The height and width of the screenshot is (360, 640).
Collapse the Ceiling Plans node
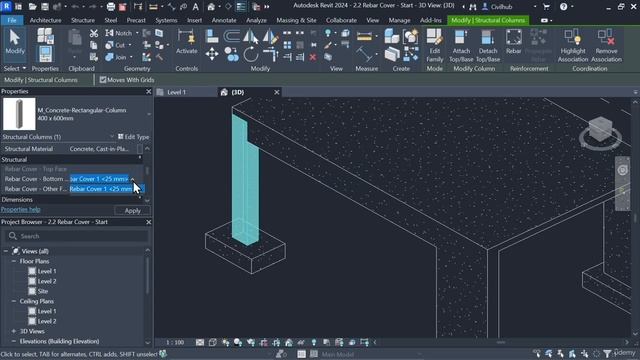[14, 301]
